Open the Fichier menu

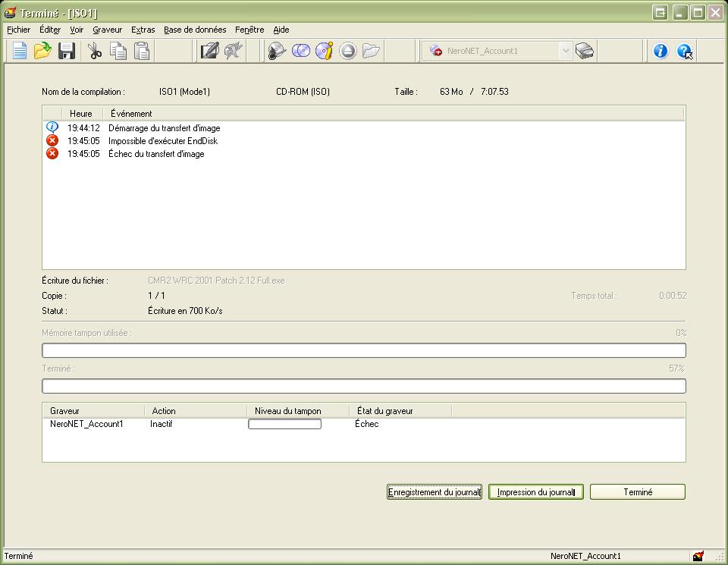point(18,30)
